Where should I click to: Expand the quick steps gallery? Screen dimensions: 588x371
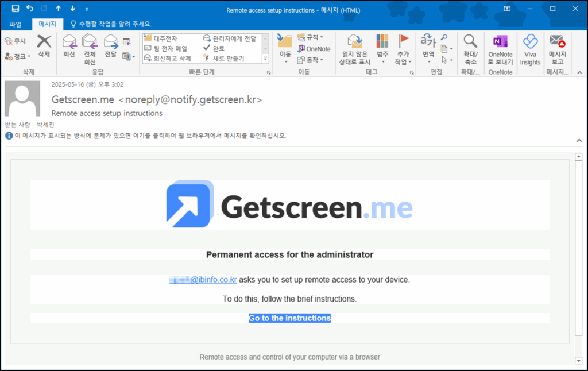265,59
